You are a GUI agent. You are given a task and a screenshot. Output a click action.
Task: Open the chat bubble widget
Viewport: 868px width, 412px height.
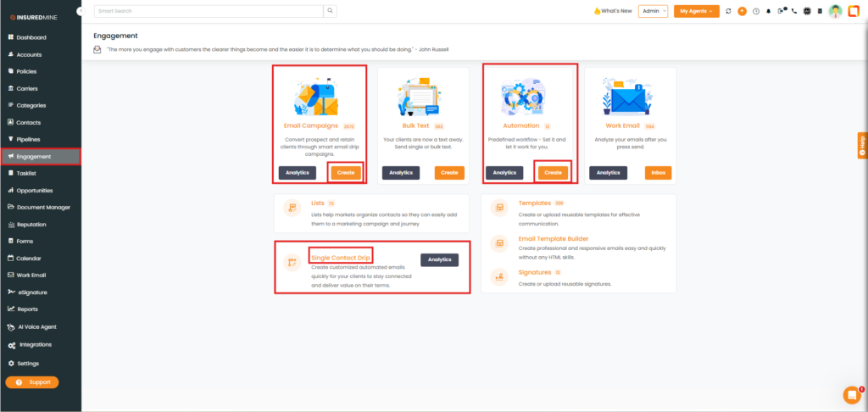pyautogui.click(x=851, y=394)
